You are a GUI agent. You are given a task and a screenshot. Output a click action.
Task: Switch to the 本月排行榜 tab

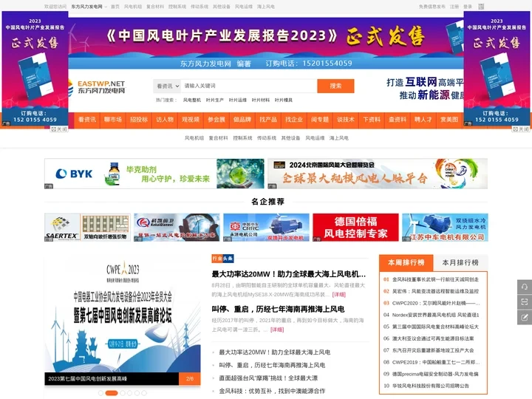[x=460, y=262]
